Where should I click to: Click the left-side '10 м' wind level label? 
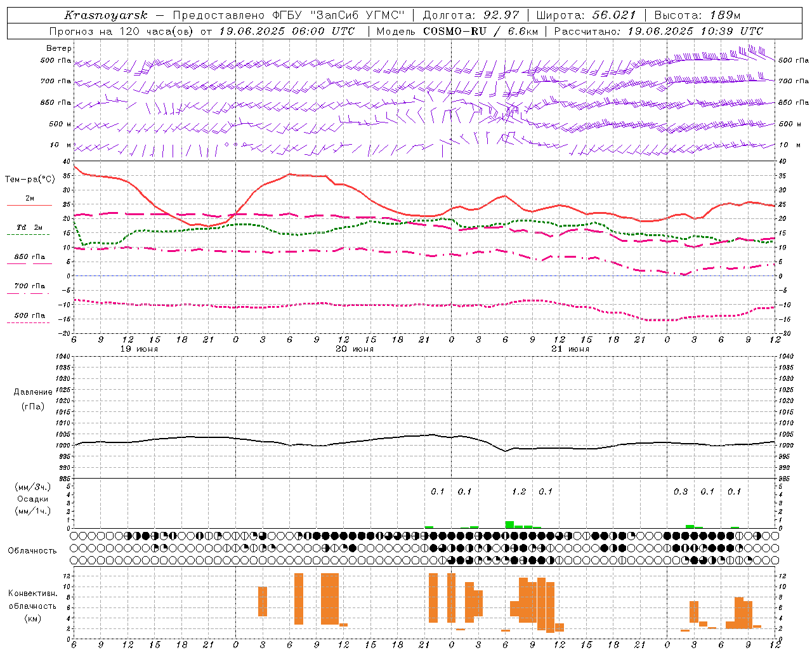[x=60, y=145]
